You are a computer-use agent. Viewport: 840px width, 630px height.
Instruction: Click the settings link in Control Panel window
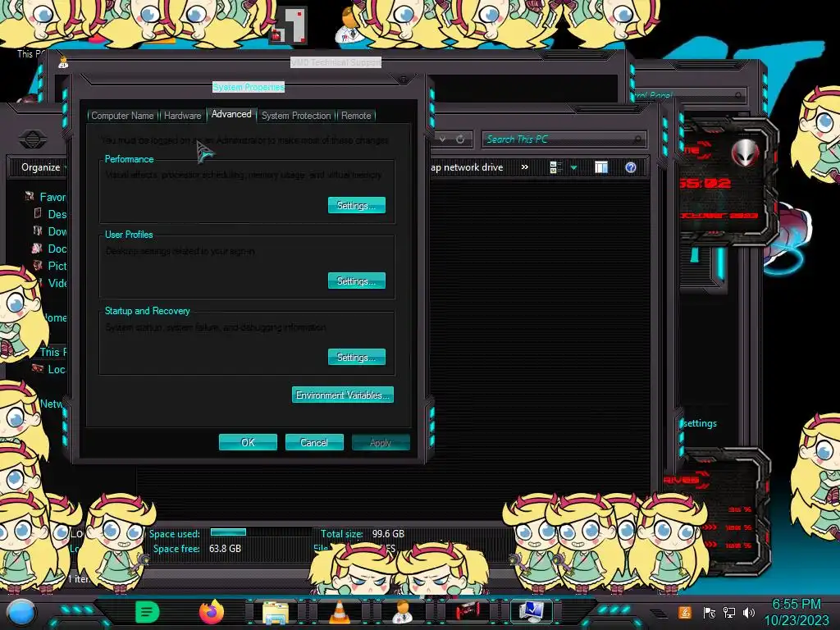click(x=700, y=423)
